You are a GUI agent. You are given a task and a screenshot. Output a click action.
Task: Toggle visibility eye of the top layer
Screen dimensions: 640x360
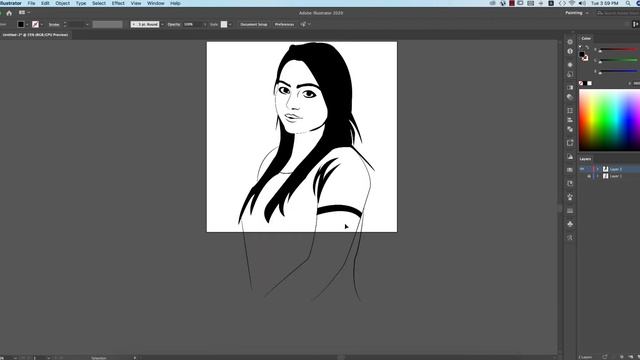[x=582, y=169]
